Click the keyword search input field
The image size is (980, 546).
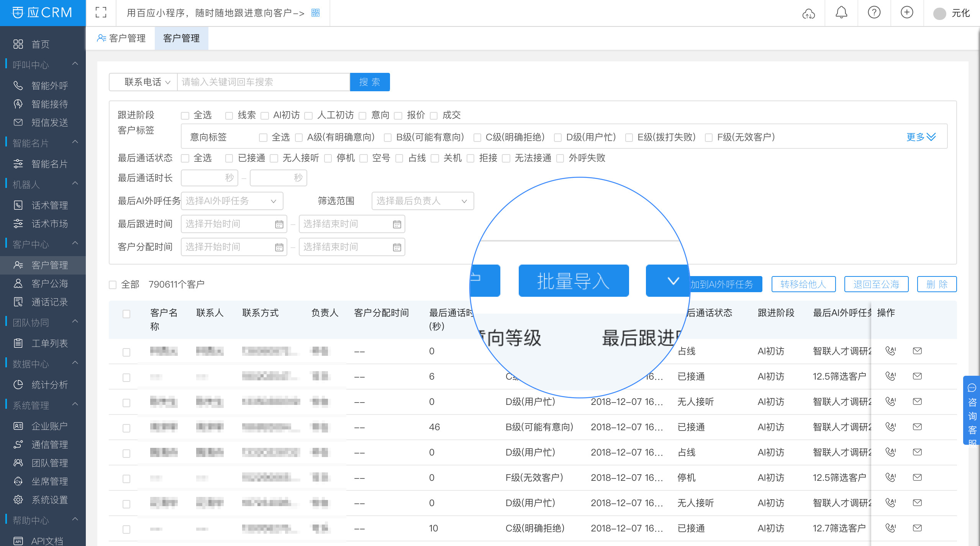(x=264, y=82)
